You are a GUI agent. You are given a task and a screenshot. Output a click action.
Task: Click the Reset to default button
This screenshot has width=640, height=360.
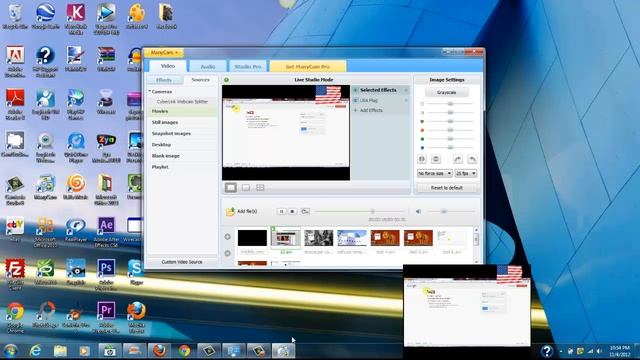click(x=447, y=188)
